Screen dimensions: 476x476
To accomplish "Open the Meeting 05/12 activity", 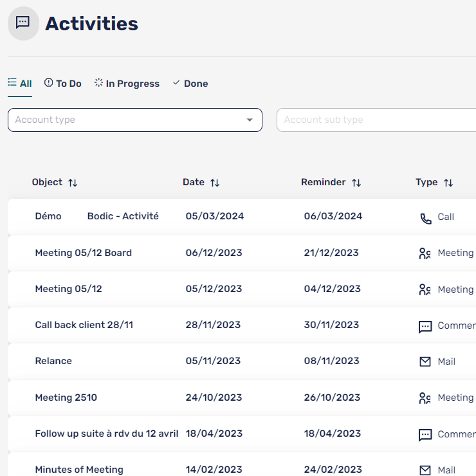I will (68, 289).
